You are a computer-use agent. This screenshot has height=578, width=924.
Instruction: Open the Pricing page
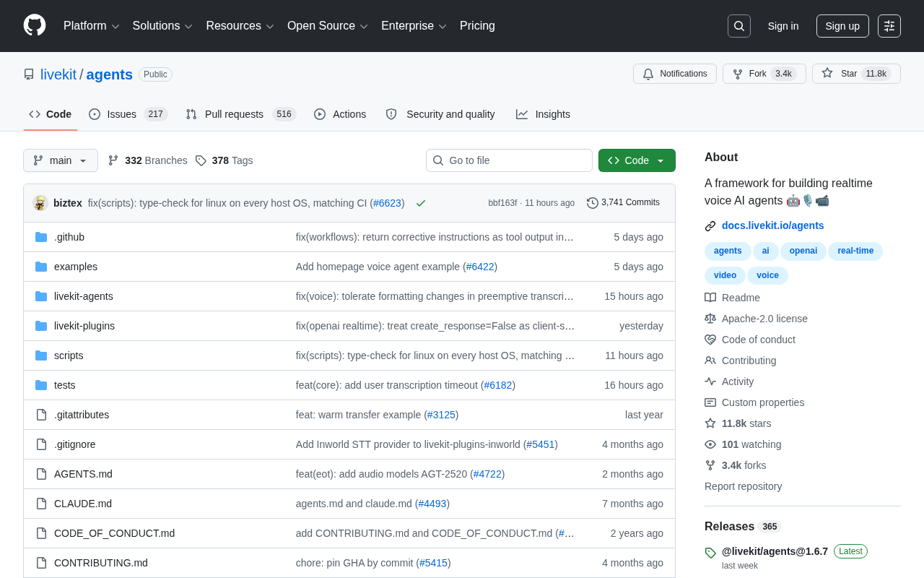477,26
